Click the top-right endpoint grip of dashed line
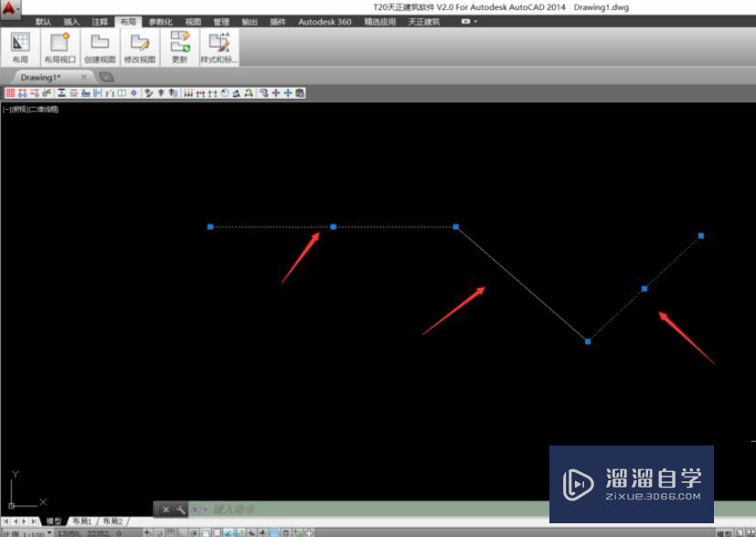The width and height of the screenshot is (756, 537). tap(701, 236)
